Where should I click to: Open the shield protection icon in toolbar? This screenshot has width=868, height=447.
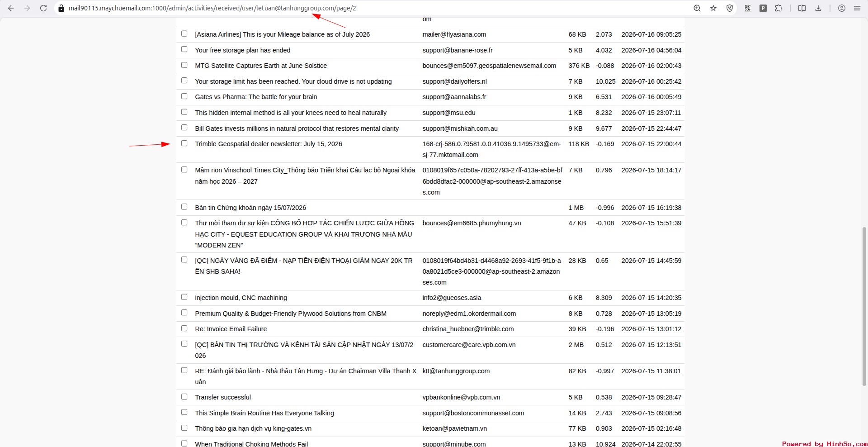click(x=730, y=8)
